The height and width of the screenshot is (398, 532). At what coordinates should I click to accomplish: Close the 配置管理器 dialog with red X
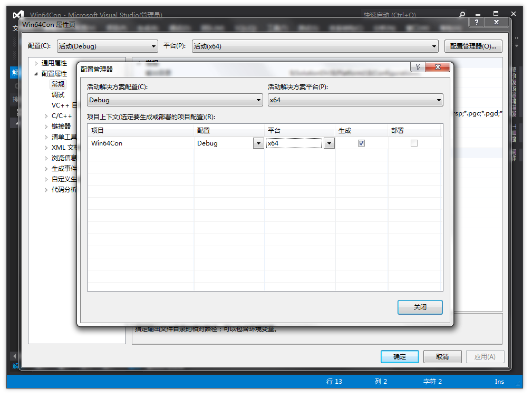[438, 67]
